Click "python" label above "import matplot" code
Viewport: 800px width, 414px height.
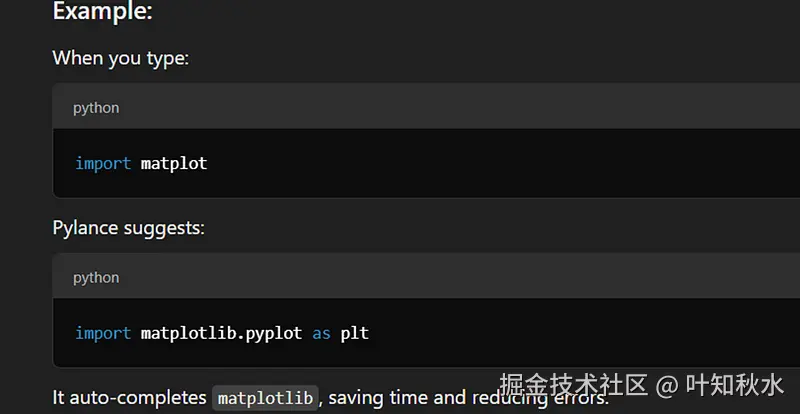[x=96, y=108]
